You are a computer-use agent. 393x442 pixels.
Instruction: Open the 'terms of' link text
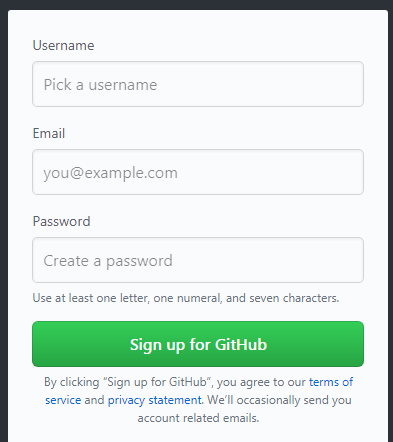[x=331, y=382]
